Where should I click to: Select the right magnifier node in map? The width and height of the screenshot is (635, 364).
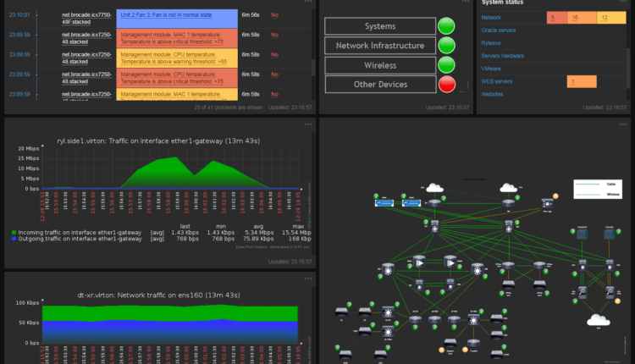[610, 291]
